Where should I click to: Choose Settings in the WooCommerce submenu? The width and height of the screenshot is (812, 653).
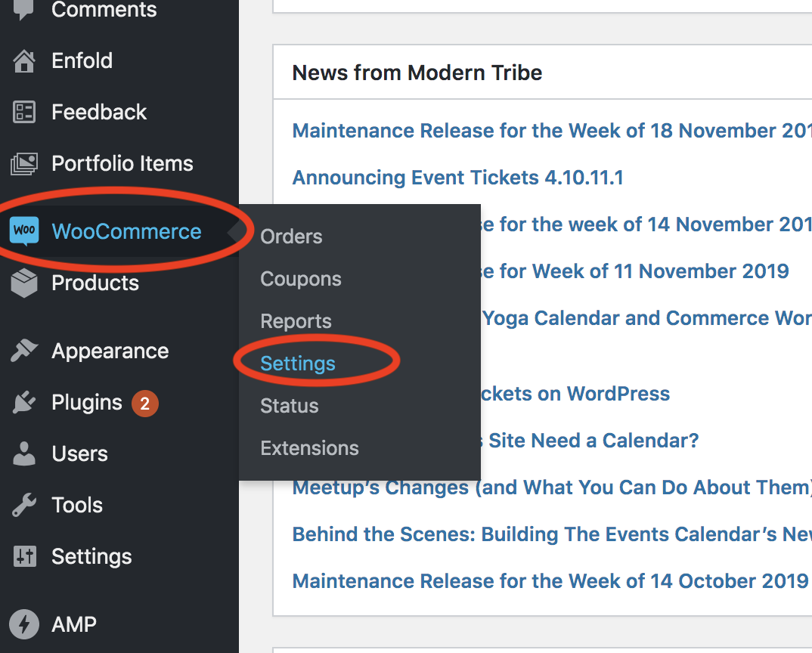pyautogui.click(x=298, y=364)
